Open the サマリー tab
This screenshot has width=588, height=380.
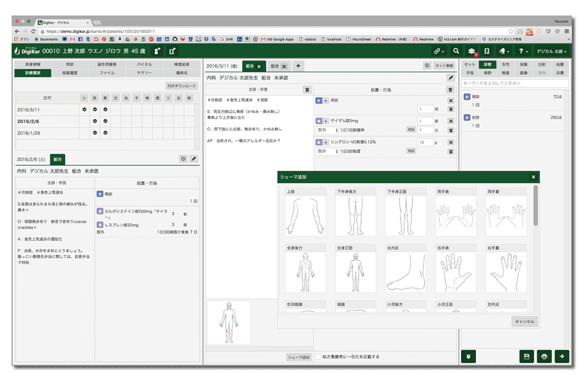click(144, 73)
